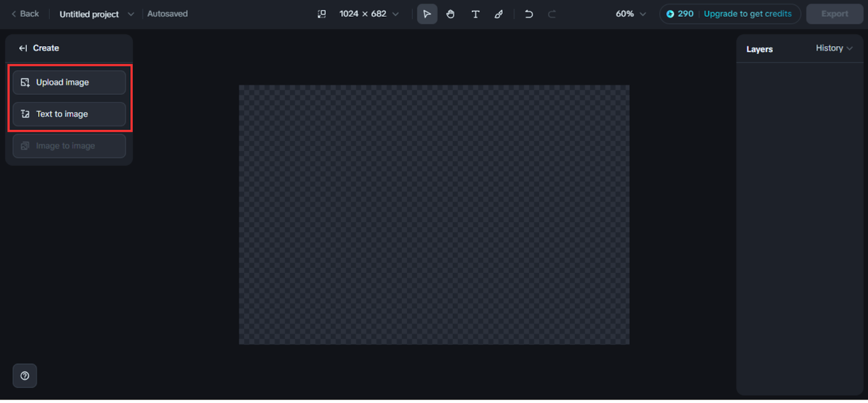The image size is (868, 403).
Task: Open the 60% zoom level dropdown
Action: [631, 14]
